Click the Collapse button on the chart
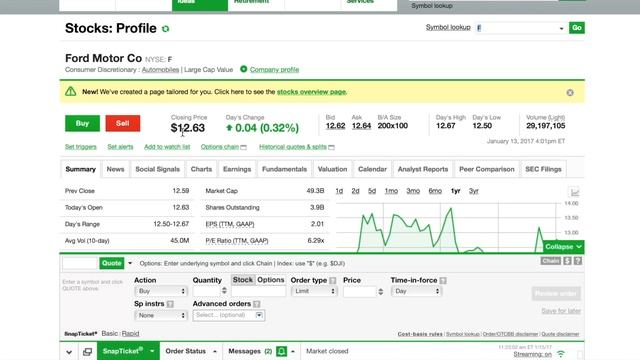Image resolution: width=640 pixels, height=360 pixels. tap(563, 247)
